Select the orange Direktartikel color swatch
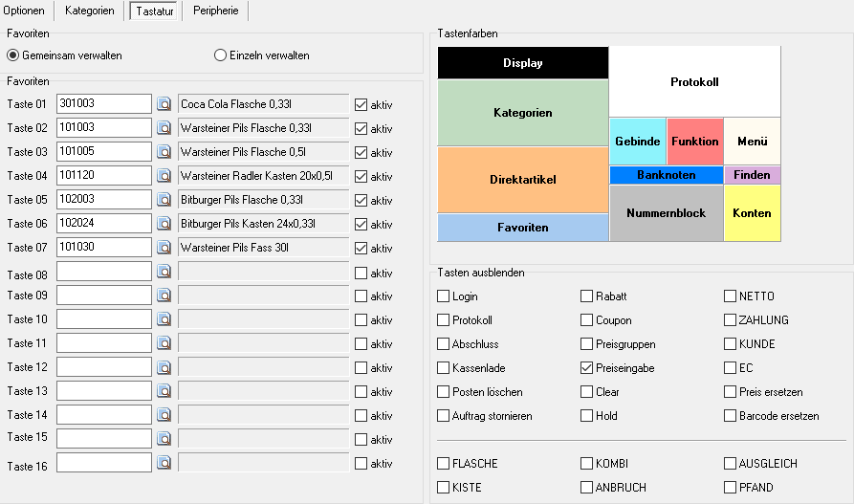 point(523,179)
